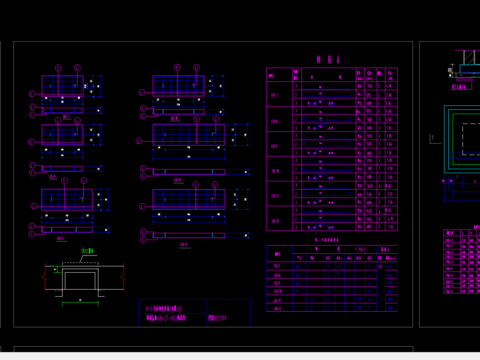Select the large magenta rebar schedule table
The height and width of the screenshot is (360, 480).
coord(332,149)
